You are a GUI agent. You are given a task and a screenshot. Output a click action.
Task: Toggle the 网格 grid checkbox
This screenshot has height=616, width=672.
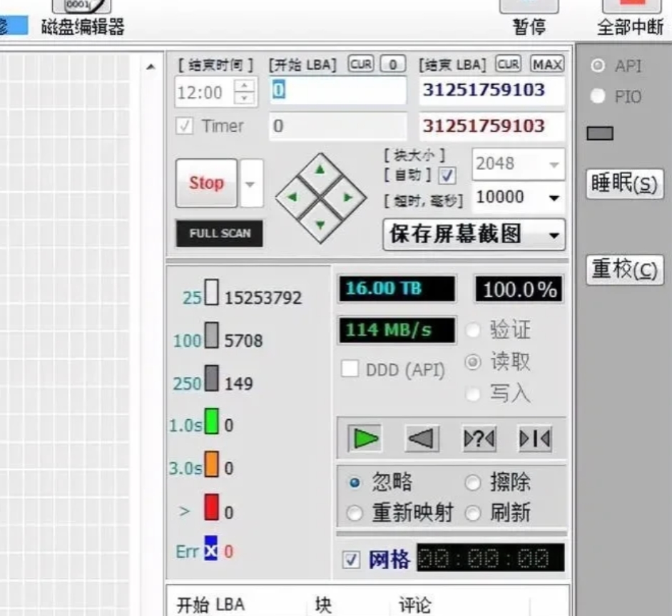pos(351,560)
